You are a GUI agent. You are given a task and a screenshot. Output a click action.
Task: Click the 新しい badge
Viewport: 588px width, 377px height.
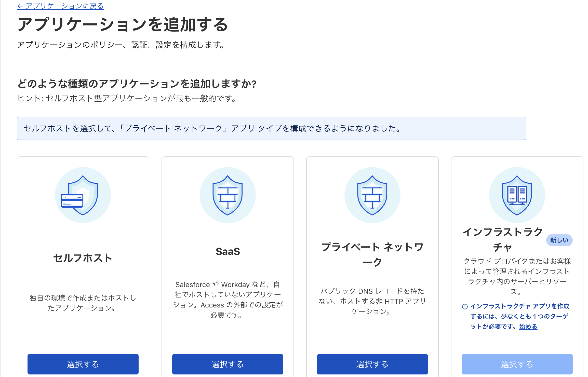click(559, 240)
